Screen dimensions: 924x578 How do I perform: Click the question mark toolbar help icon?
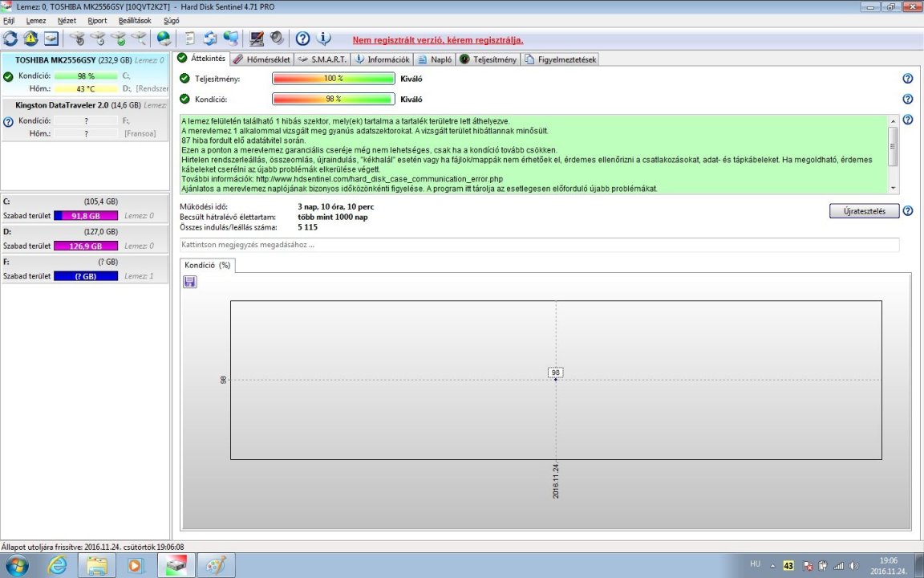coord(303,39)
